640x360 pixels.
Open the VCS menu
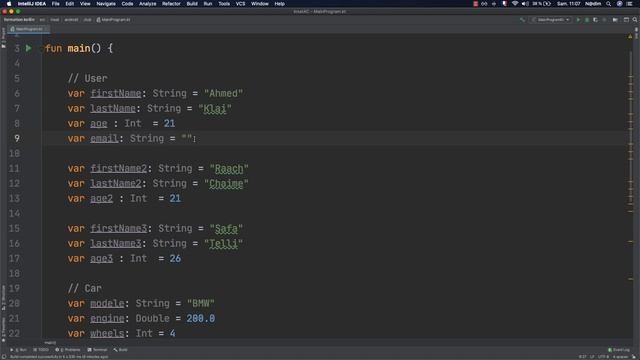point(240,4)
